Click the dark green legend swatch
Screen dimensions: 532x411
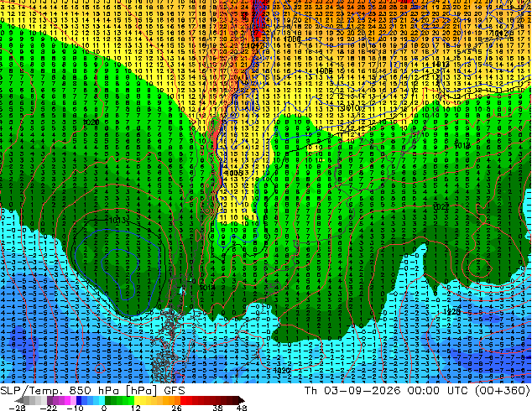(108, 400)
